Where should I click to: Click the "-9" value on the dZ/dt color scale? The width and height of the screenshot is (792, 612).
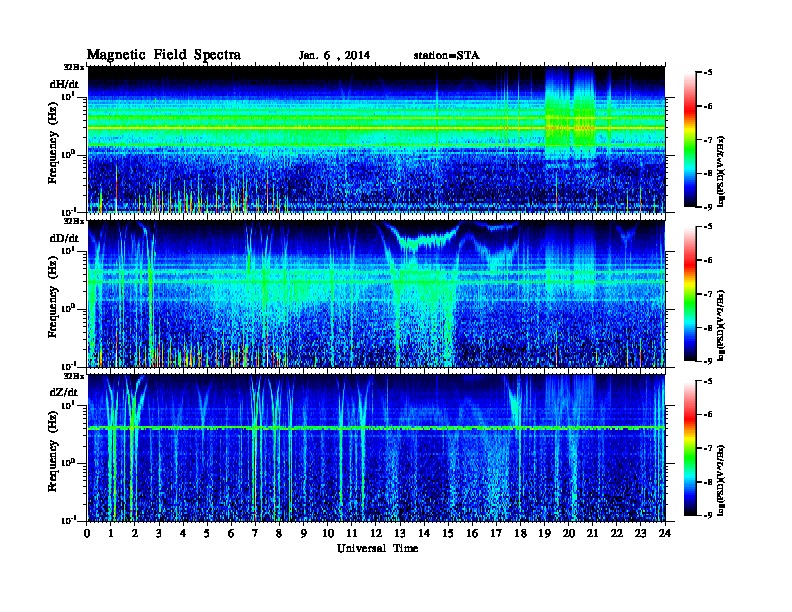(708, 515)
